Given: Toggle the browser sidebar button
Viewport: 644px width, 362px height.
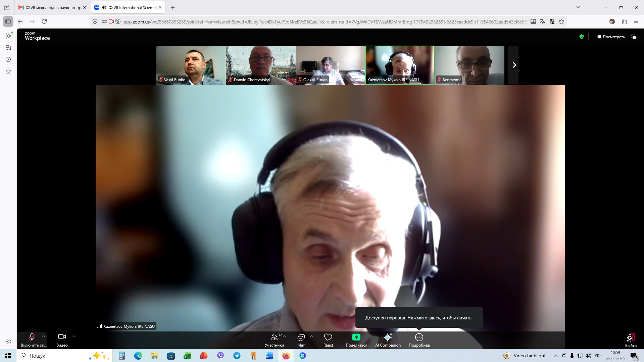Looking at the screenshot, I should [x=8, y=21].
